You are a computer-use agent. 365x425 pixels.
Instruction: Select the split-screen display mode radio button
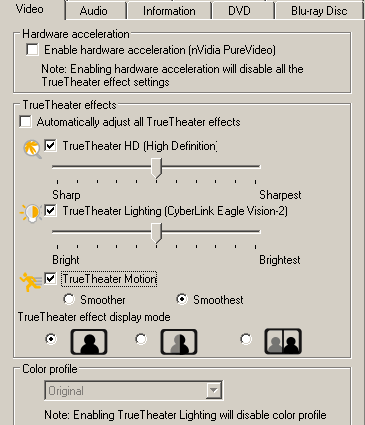coord(141,339)
